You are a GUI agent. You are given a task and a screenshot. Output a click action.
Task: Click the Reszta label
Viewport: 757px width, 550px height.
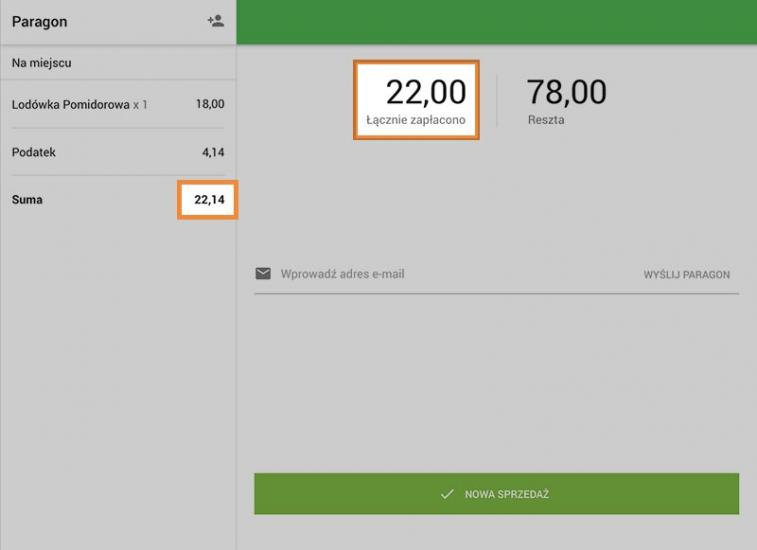[546, 120]
